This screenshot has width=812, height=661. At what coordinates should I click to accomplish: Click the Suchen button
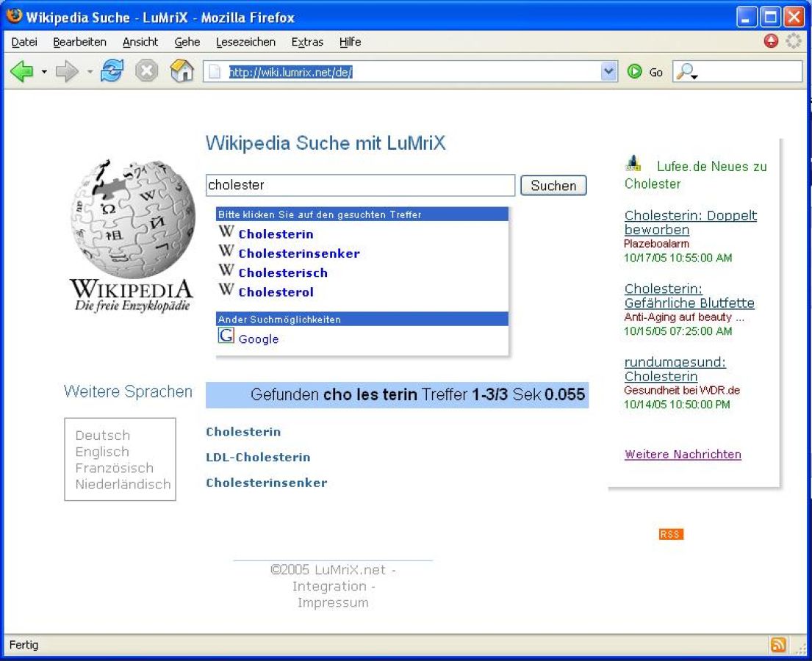coord(553,185)
